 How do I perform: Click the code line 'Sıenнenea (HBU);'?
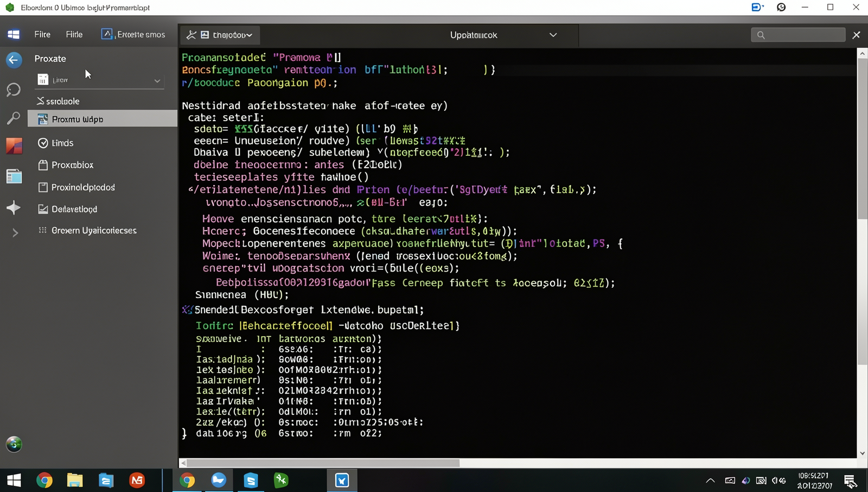click(242, 295)
